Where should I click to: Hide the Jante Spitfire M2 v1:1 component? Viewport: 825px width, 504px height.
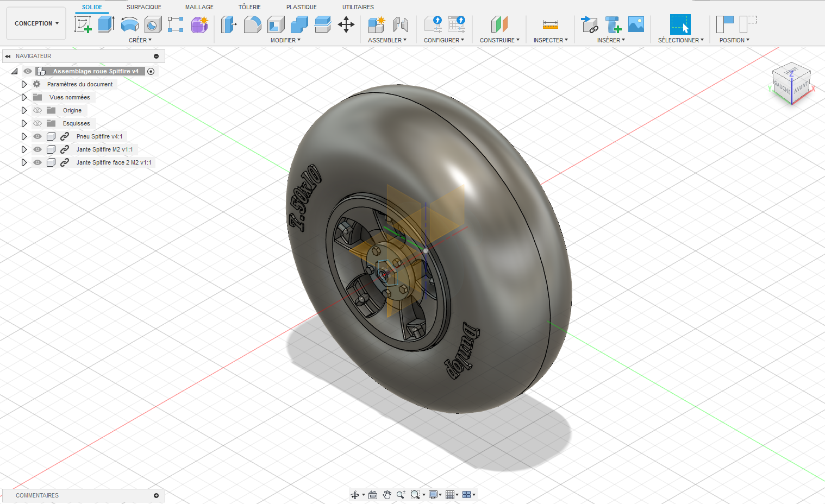37,149
